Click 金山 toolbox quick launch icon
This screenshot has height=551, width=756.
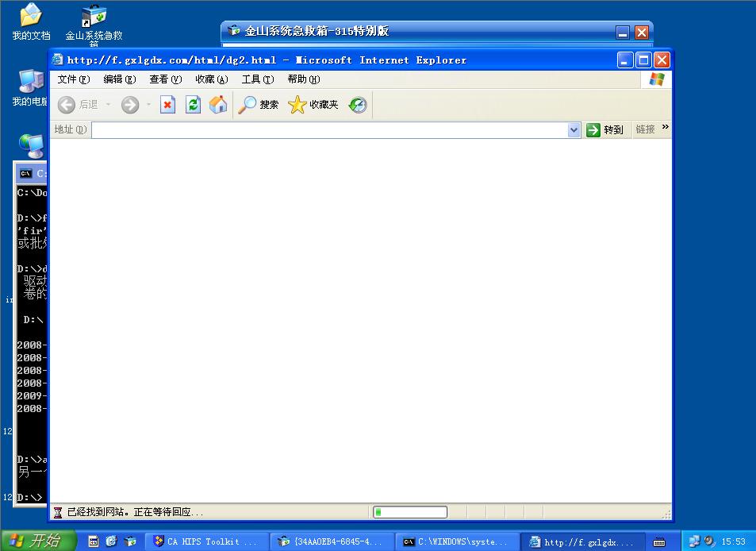coord(130,541)
